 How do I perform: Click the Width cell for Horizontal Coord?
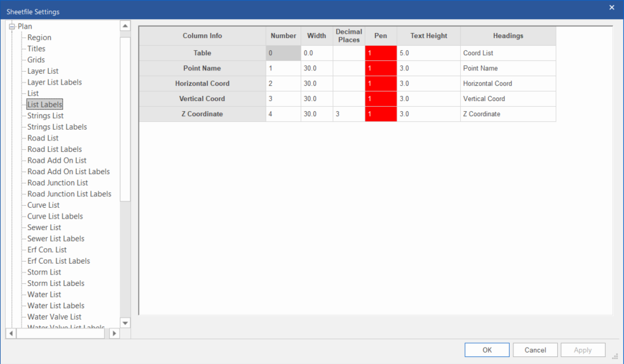(x=316, y=84)
